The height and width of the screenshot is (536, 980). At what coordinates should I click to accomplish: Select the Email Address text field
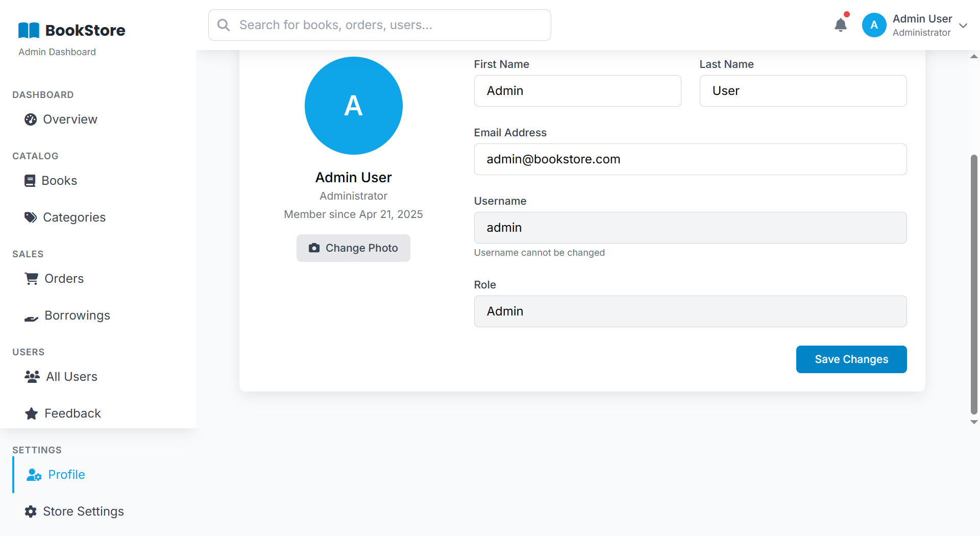click(x=690, y=159)
